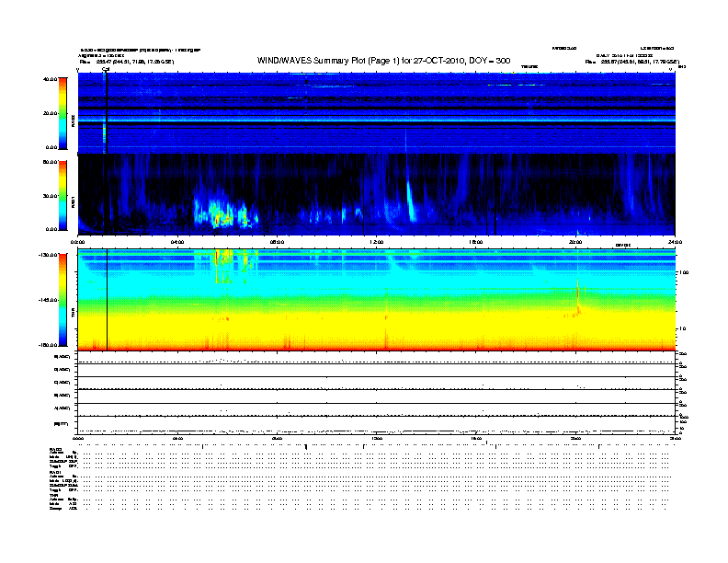
Task: Click the -145.00 label on TNR colorbar
Action: pyautogui.click(x=48, y=300)
